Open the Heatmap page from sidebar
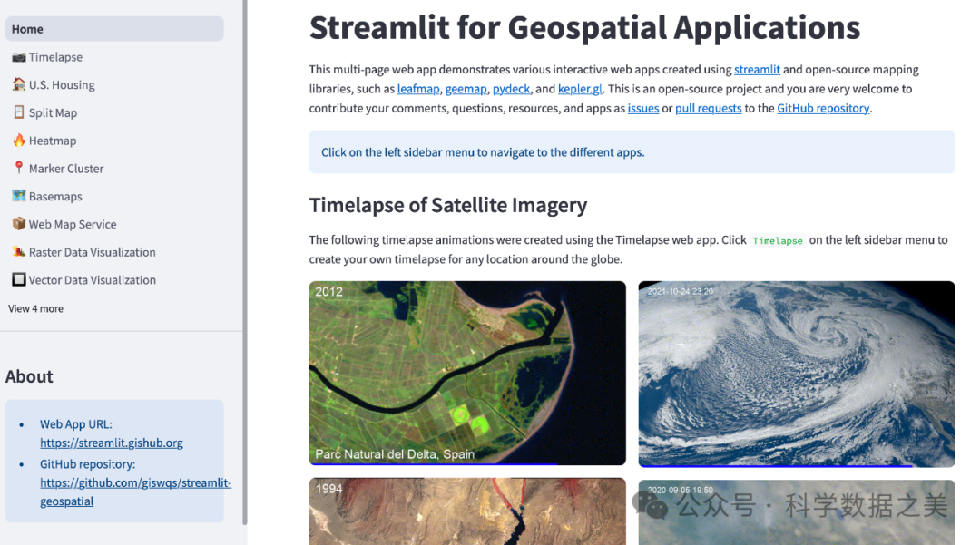Viewport: 980px width, 545px height. (53, 141)
